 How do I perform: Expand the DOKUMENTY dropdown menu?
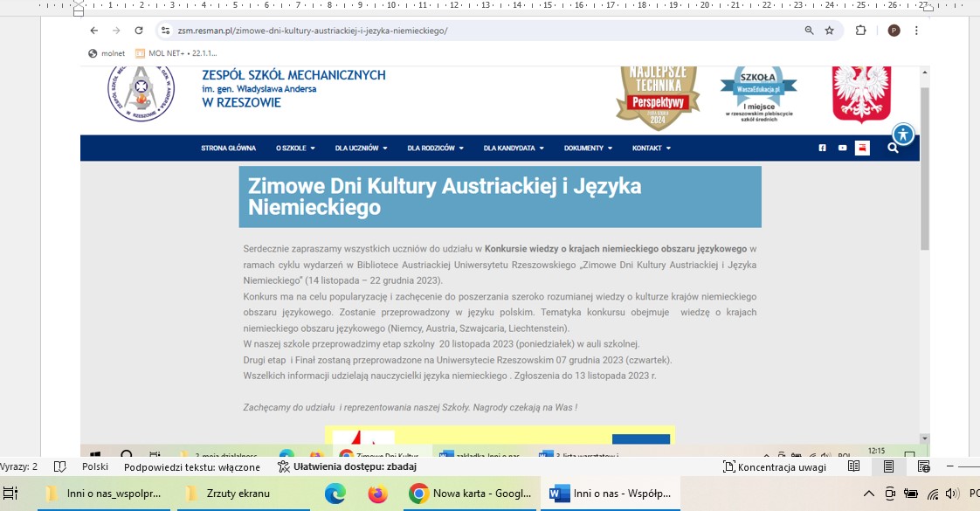click(x=588, y=148)
